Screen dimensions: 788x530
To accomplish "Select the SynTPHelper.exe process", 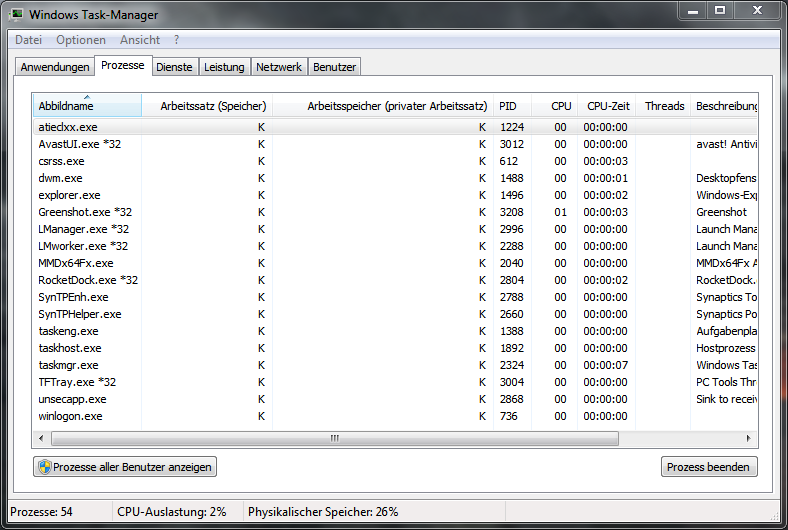I will click(x=396, y=314).
